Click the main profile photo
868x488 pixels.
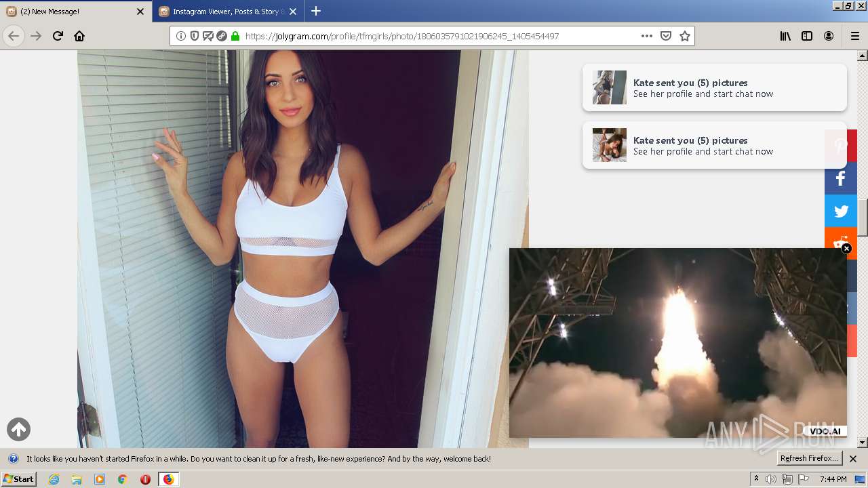(x=303, y=249)
